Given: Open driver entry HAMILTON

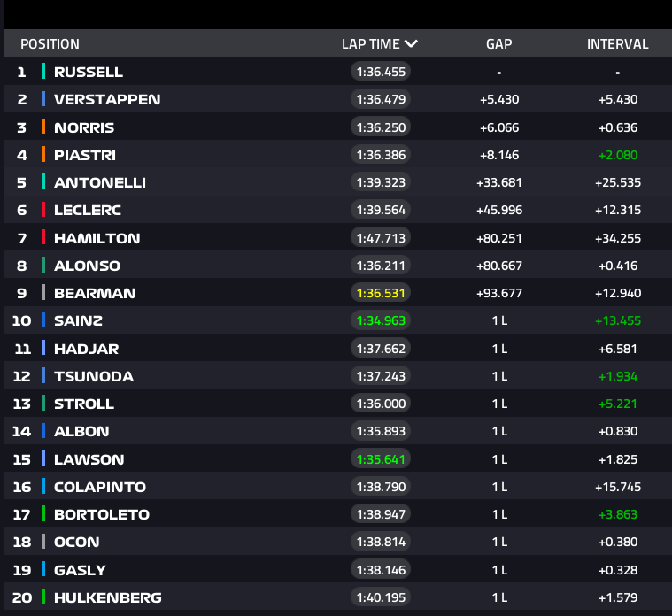Looking at the screenshot, I should coord(97,238).
